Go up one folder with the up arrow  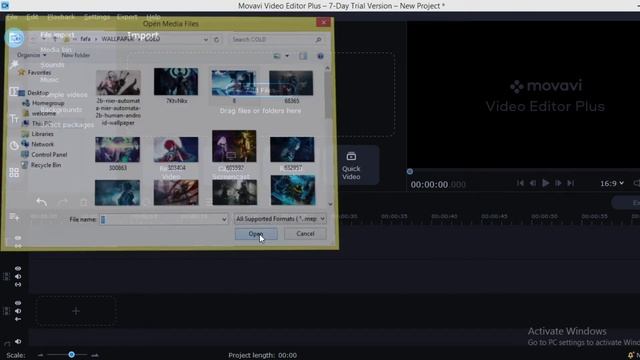(55, 39)
